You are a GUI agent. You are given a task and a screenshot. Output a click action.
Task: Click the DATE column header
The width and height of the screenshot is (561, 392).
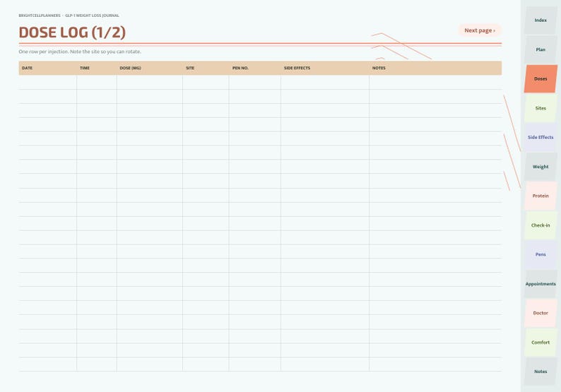click(48, 68)
